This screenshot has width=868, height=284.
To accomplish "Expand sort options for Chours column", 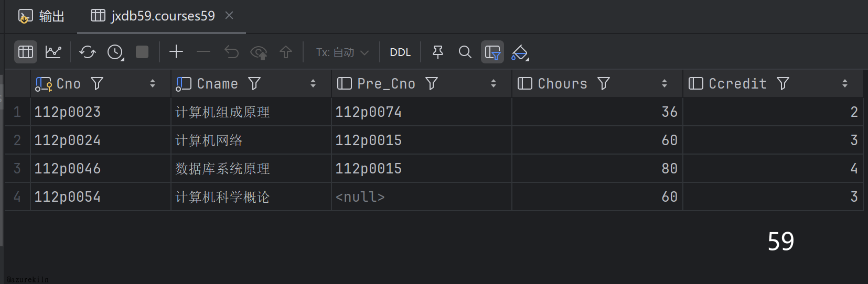I will click(664, 84).
